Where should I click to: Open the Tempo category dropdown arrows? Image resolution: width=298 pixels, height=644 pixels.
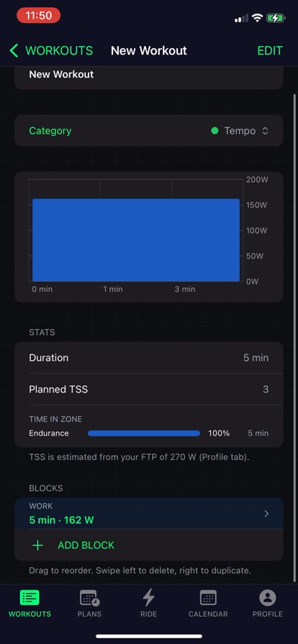(266, 131)
